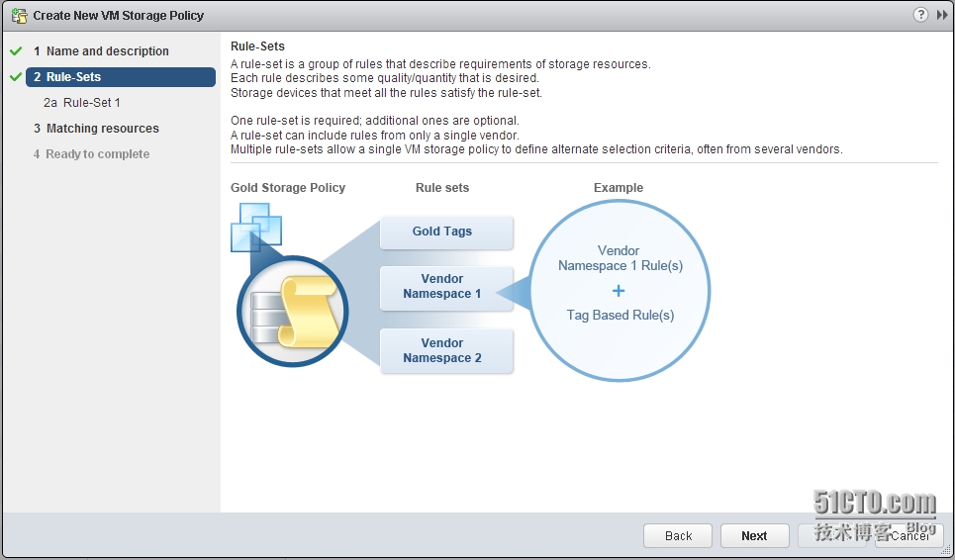Click line 'A rule-set can include rules from only'
The width and height of the screenshot is (955, 560).
(x=374, y=136)
